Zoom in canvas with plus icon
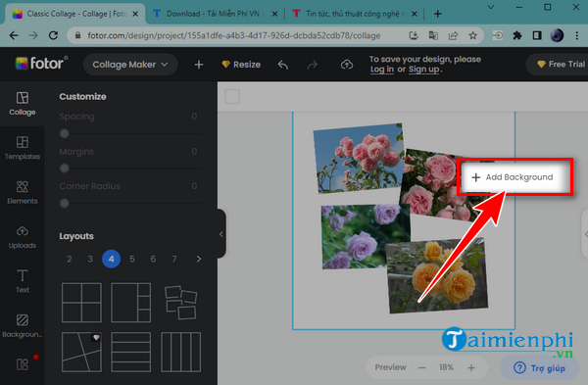The image size is (588, 385). pyautogui.click(x=471, y=367)
